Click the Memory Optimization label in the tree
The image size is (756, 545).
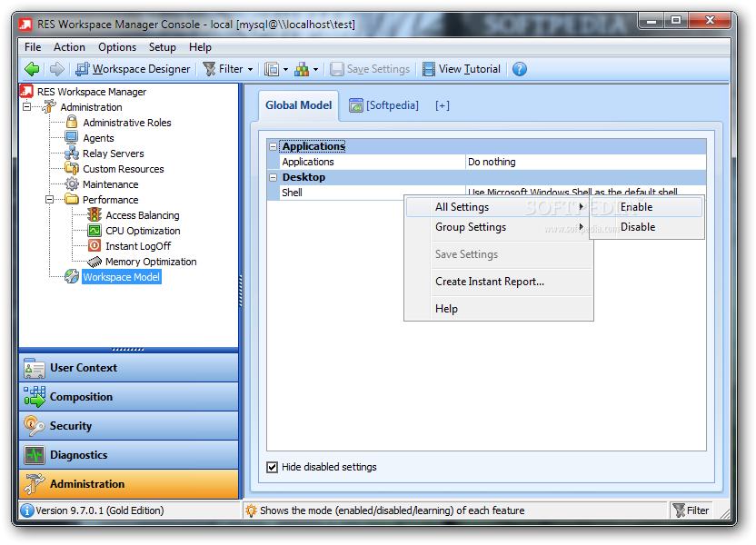point(151,262)
